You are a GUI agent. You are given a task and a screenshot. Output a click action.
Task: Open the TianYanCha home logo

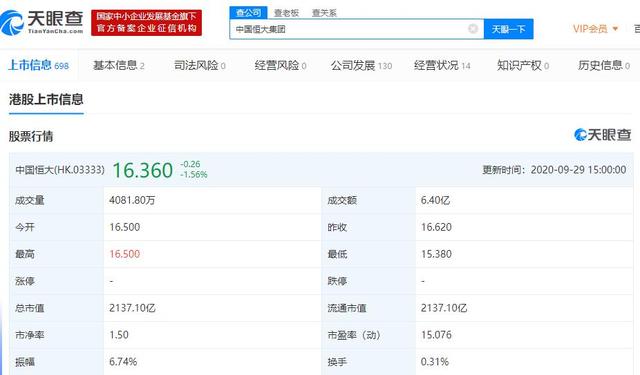tap(42, 23)
